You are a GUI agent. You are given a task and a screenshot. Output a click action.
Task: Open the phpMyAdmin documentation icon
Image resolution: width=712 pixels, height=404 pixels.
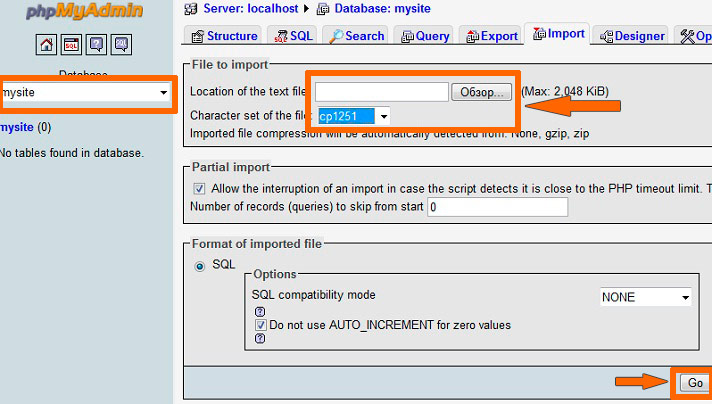pos(96,44)
